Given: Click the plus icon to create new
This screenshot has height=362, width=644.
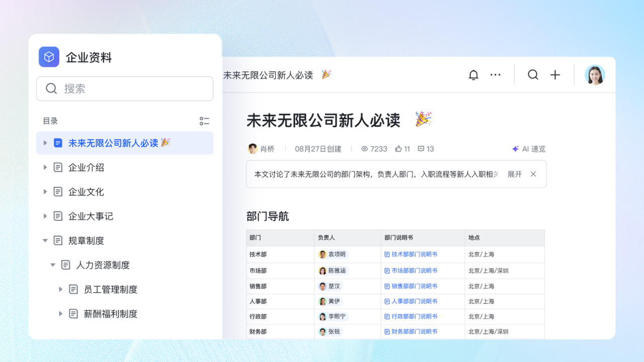Looking at the screenshot, I should [x=555, y=75].
